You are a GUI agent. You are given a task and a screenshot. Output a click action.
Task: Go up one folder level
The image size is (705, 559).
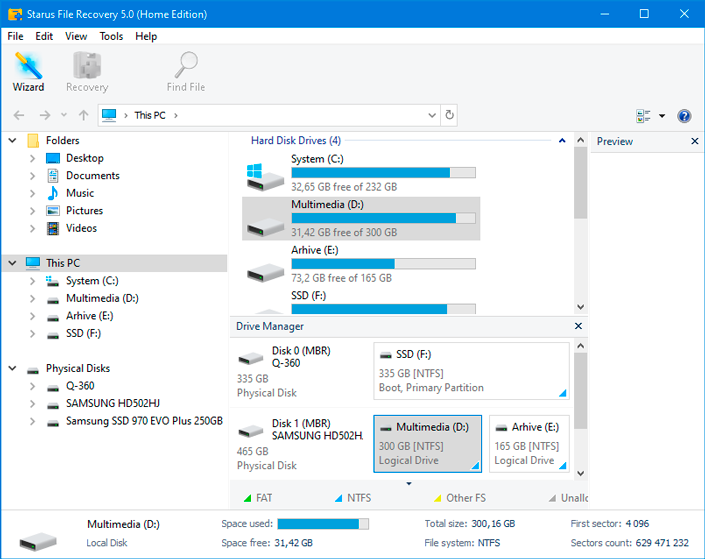point(84,116)
